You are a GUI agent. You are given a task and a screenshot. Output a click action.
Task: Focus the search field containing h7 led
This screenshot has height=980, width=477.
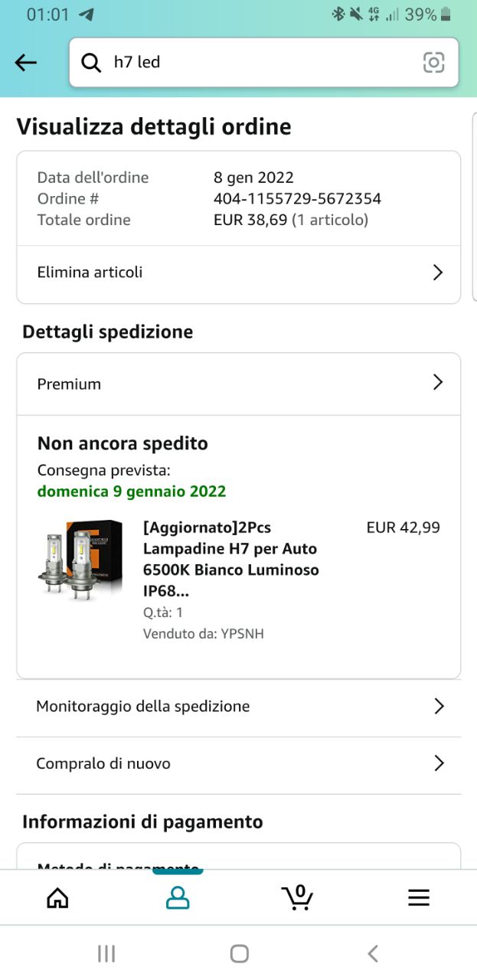[264, 63]
